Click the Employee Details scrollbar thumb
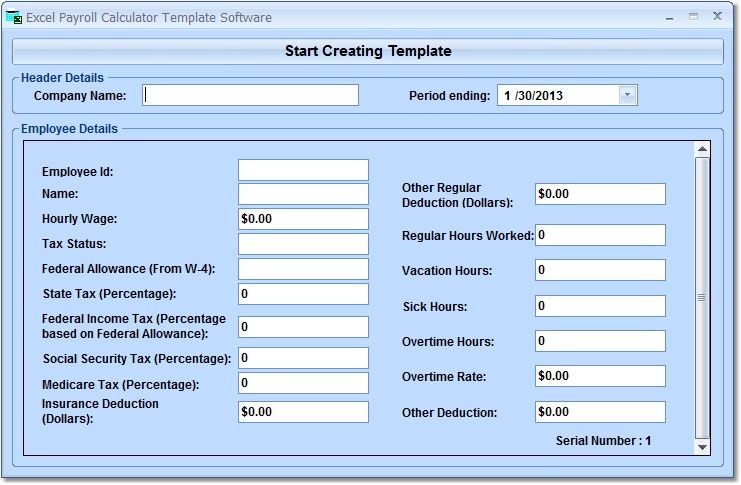 coord(702,298)
